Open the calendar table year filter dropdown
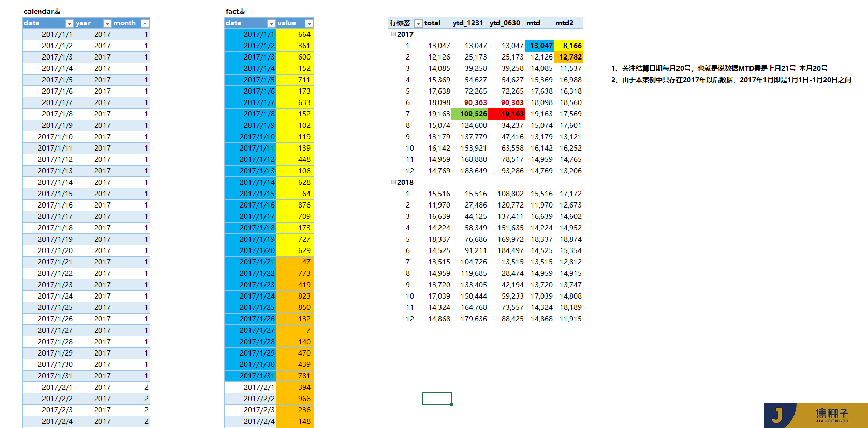This screenshot has width=868, height=428. click(107, 23)
